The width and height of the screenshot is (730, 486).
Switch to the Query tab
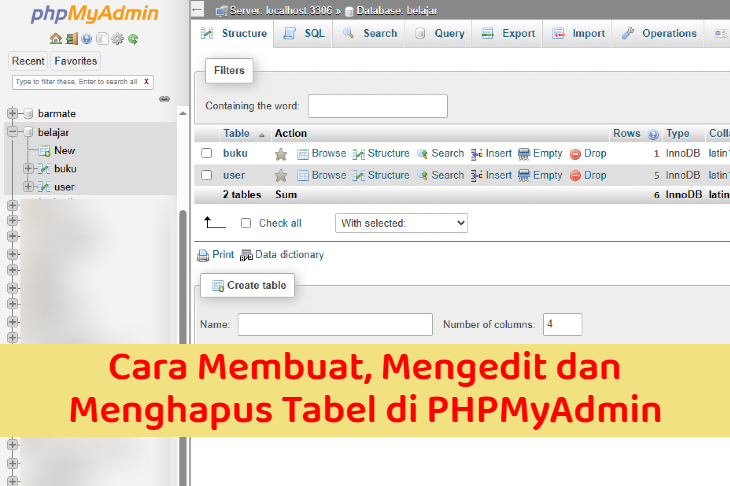pyautogui.click(x=439, y=34)
